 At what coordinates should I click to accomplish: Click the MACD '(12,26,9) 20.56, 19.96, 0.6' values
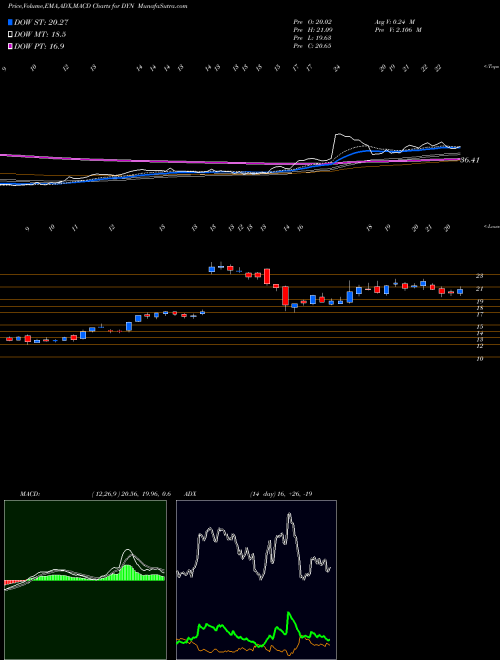tap(130, 494)
